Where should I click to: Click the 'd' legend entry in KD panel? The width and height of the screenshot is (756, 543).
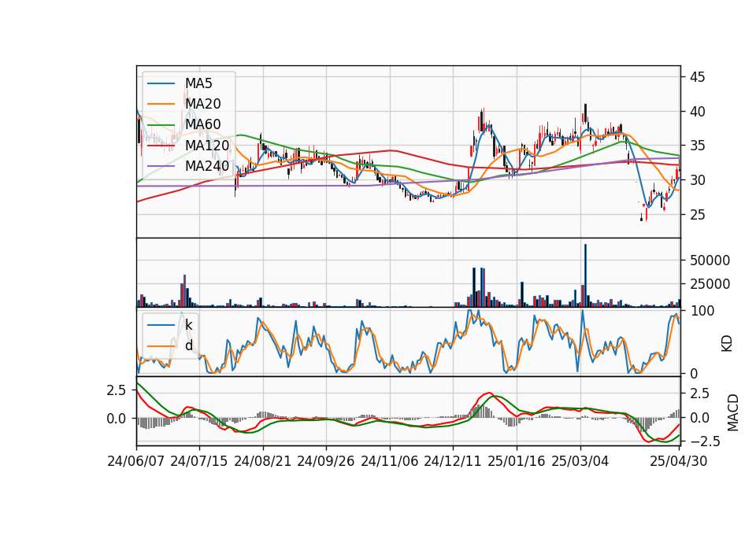189,345
